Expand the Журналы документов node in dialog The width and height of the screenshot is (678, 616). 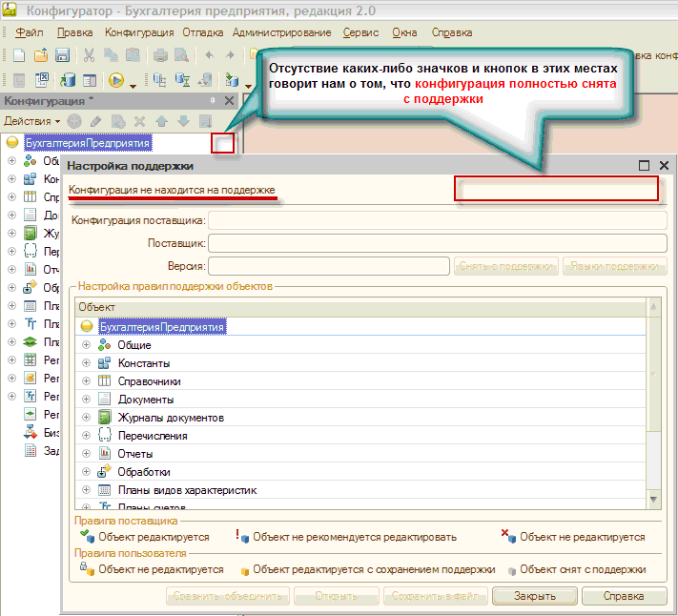click(x=86, y=418)
